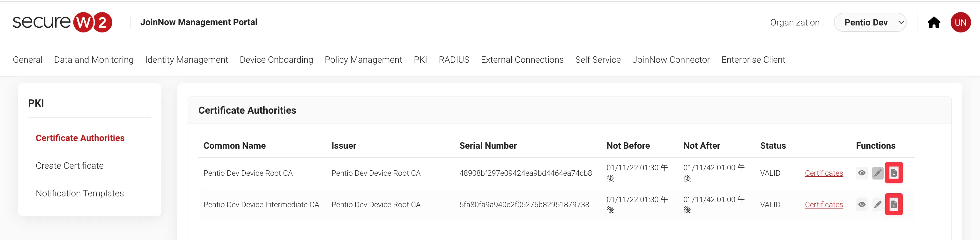The image size is (980, 240).
Task: Open the Identity Management menu
Action: point(186,60)
